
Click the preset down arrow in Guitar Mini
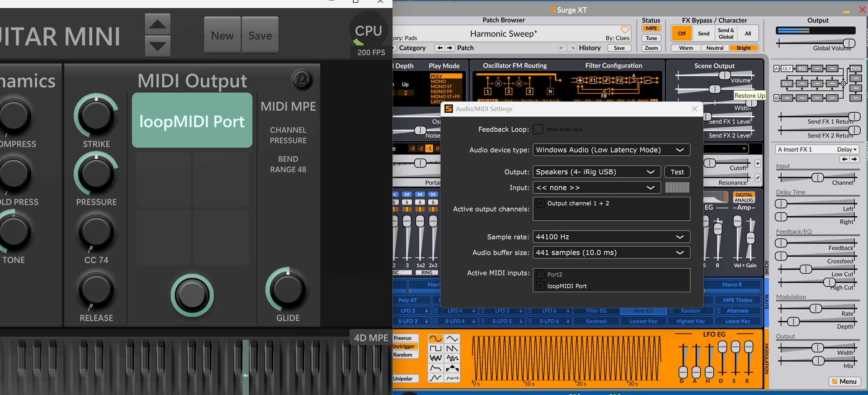click(157, 46)
